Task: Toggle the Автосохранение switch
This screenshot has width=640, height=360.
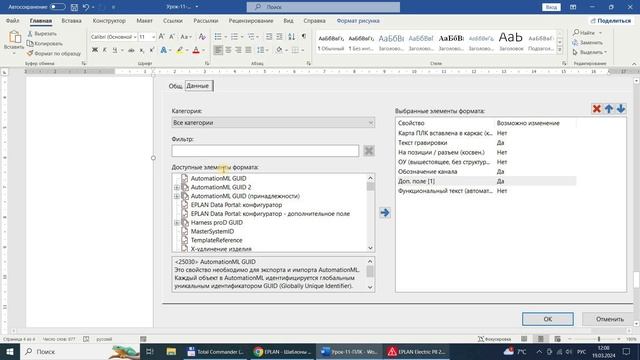Action: 58,7
